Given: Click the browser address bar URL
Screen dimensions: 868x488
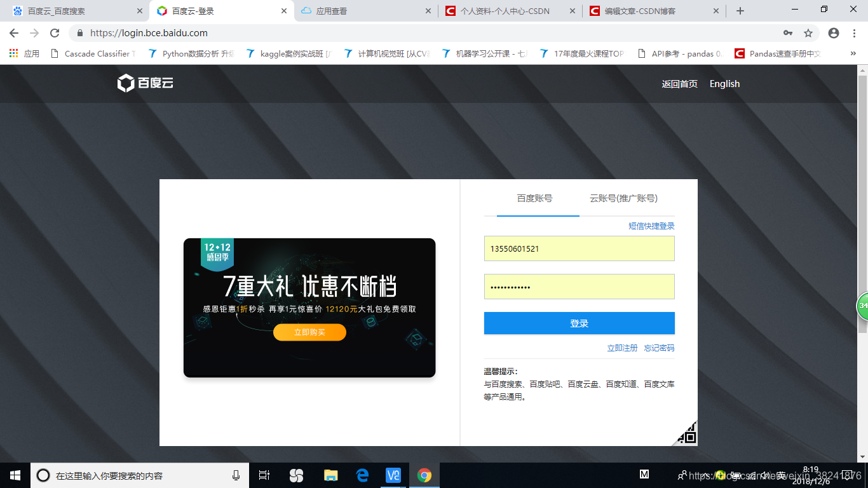Looking at the screenshot, I should point(149,33).
